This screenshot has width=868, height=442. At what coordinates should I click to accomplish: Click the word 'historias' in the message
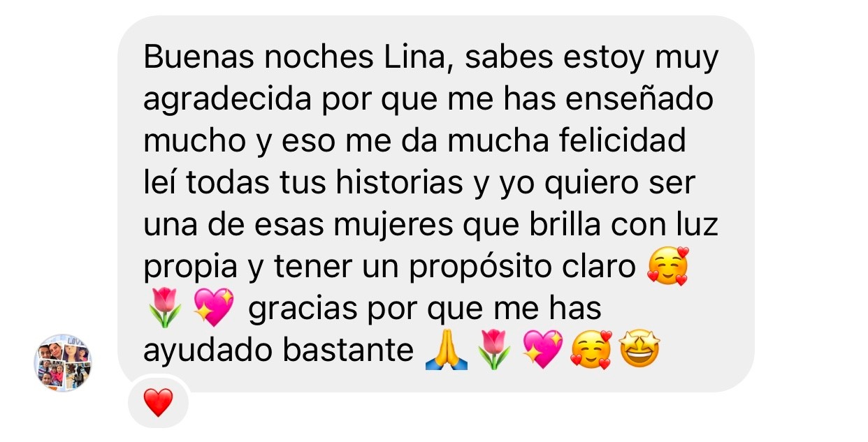coord(399,183)
